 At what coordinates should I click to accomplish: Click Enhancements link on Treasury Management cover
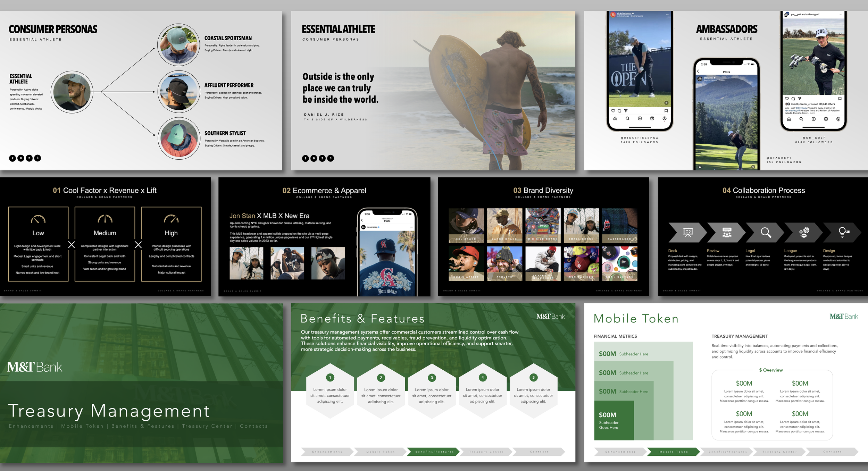click(31, 426)
